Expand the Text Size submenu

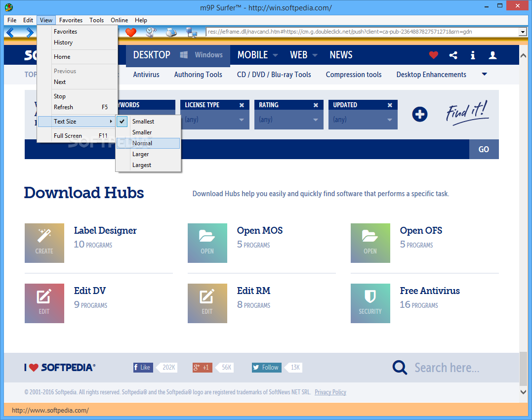[x=78, y=122]
